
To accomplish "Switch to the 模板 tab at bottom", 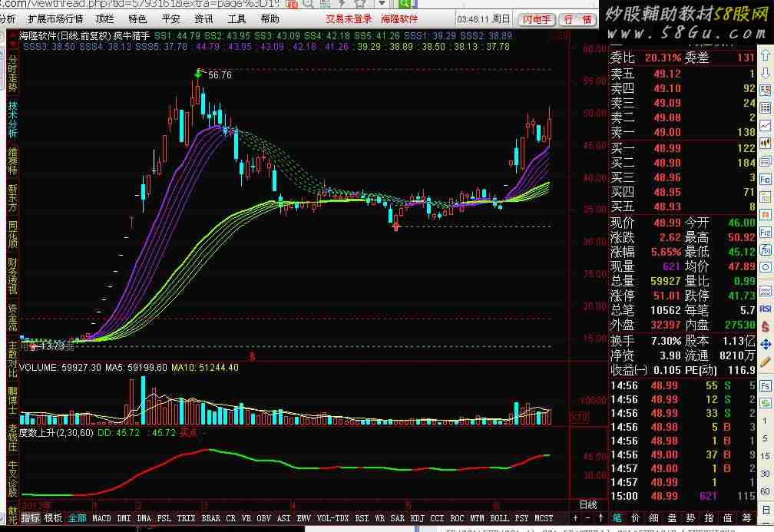I will (53, 518).
